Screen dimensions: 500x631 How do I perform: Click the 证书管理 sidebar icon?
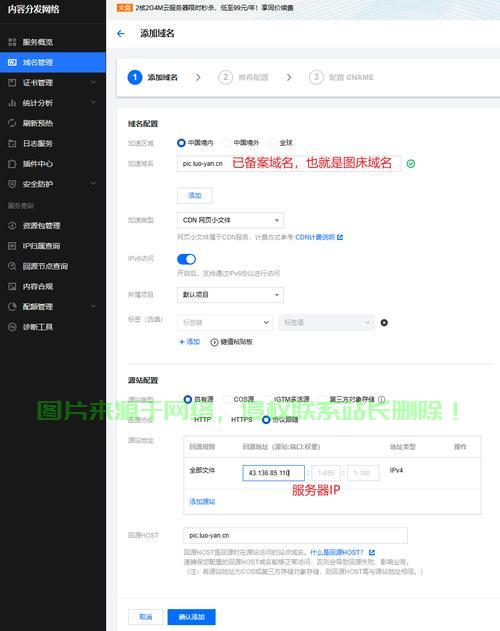tap(12, 82)
